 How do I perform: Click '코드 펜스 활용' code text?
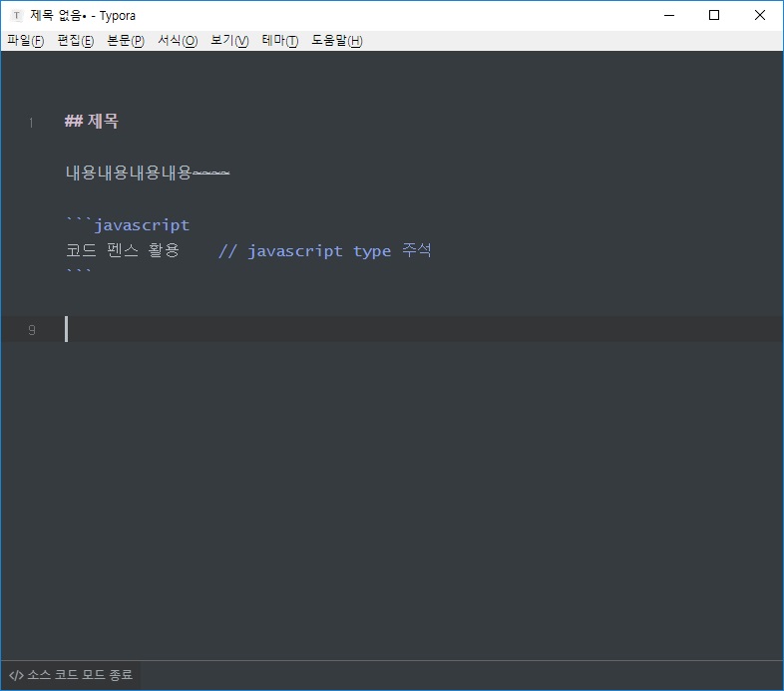point(123,250)
